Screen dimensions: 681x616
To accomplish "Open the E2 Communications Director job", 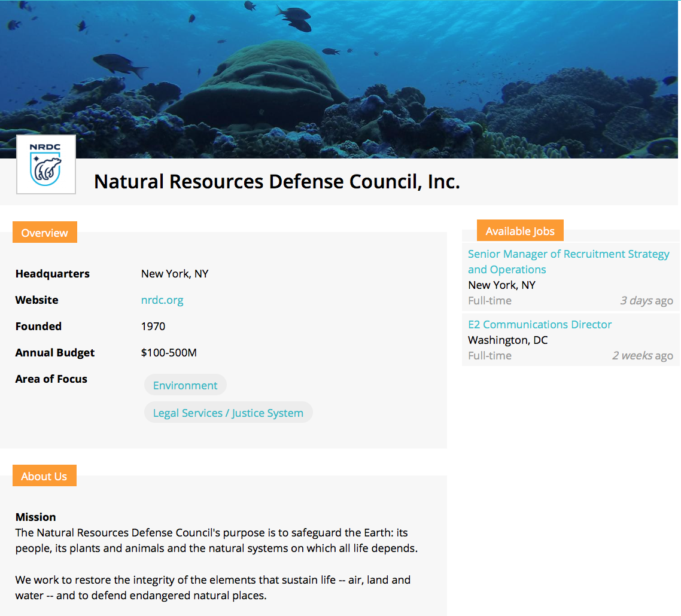I will [539, 324].
